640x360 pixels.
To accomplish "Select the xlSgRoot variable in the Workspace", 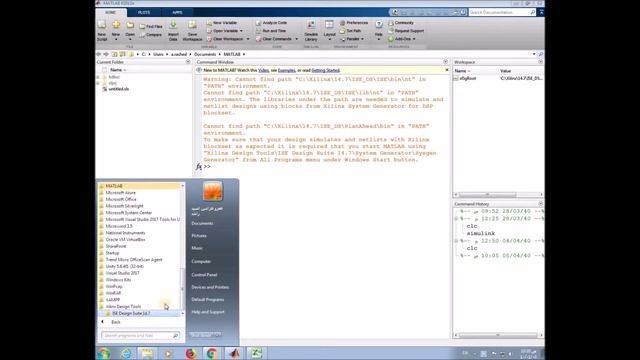I will point(468,78).
